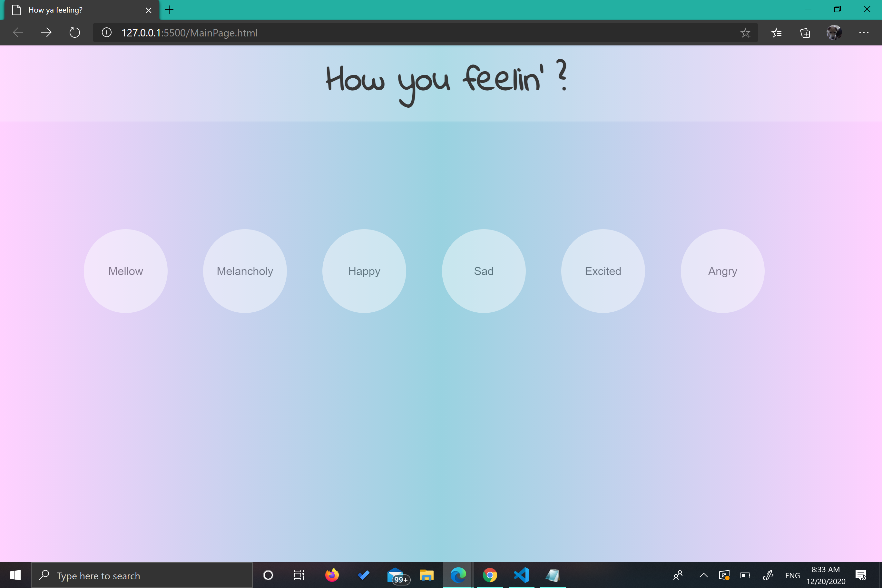Image resolution: width=882 pixels, height=588 pixels.
Task: Choose the Happy mood circle
Action: (364, 271)
